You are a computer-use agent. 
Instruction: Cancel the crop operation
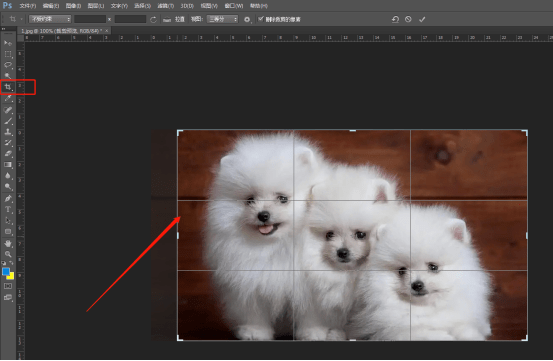pyautogui.click(x=408, y=19)
